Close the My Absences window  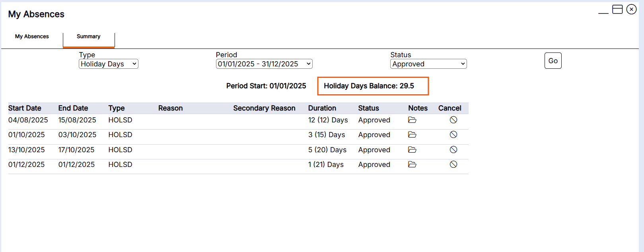click(x=631, y=9)
